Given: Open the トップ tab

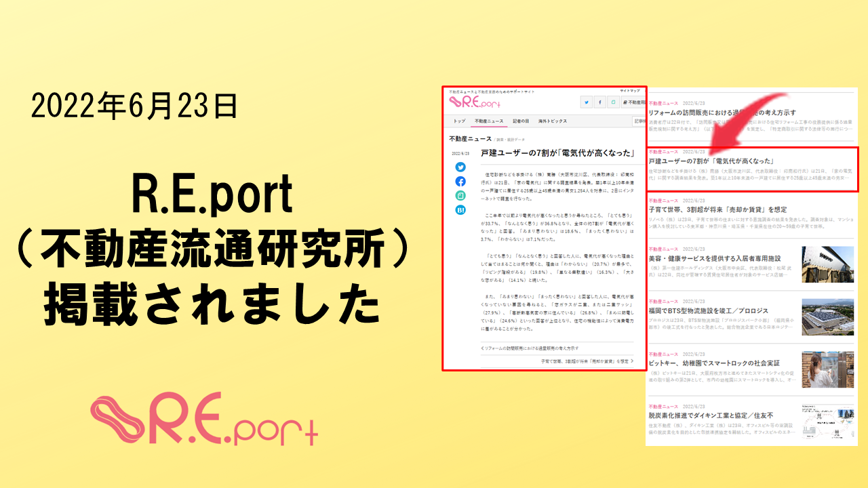Looking at the screenshot, I should click(x=459, y=121).
